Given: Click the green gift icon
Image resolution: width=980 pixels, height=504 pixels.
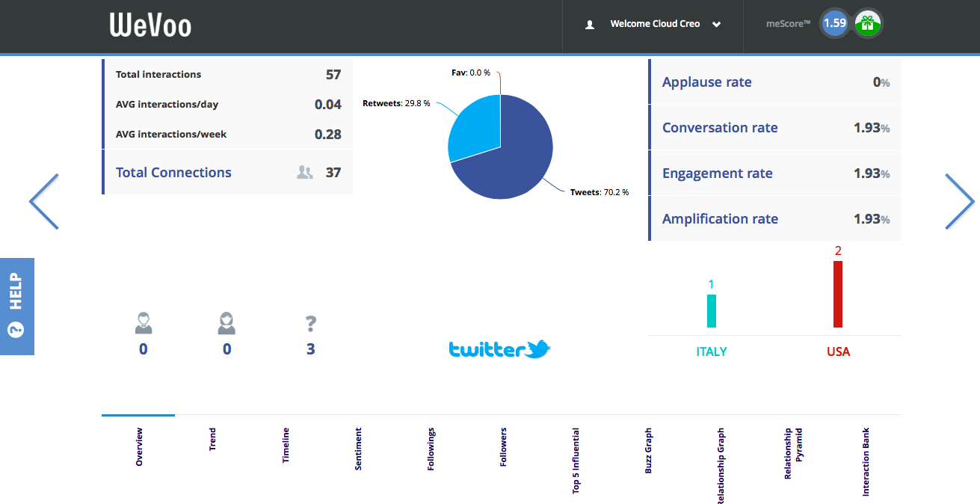Looking at the screenshot, I should [x=868, y=23].
